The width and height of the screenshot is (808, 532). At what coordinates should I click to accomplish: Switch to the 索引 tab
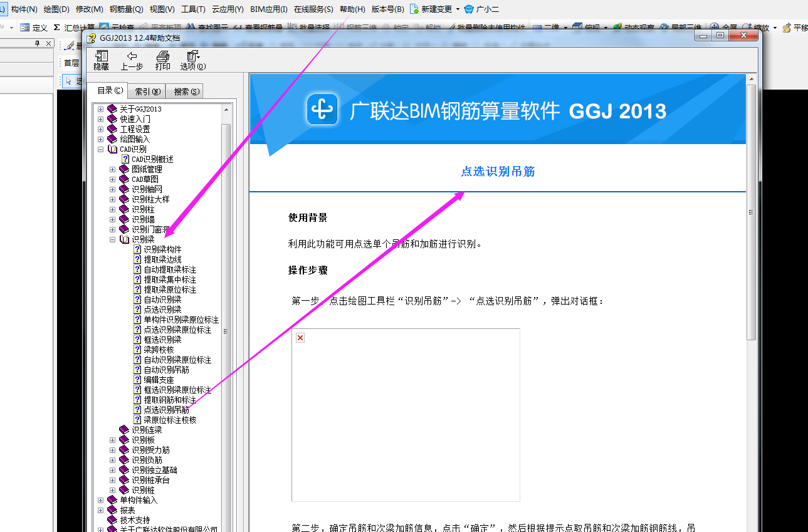click(148, 91)
